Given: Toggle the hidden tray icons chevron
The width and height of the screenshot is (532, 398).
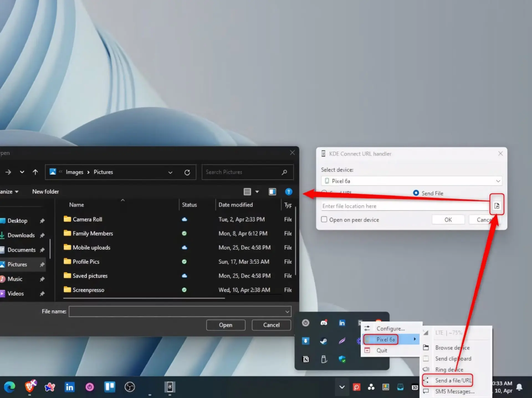Looking at the screenshot, I should coord(342,387).
